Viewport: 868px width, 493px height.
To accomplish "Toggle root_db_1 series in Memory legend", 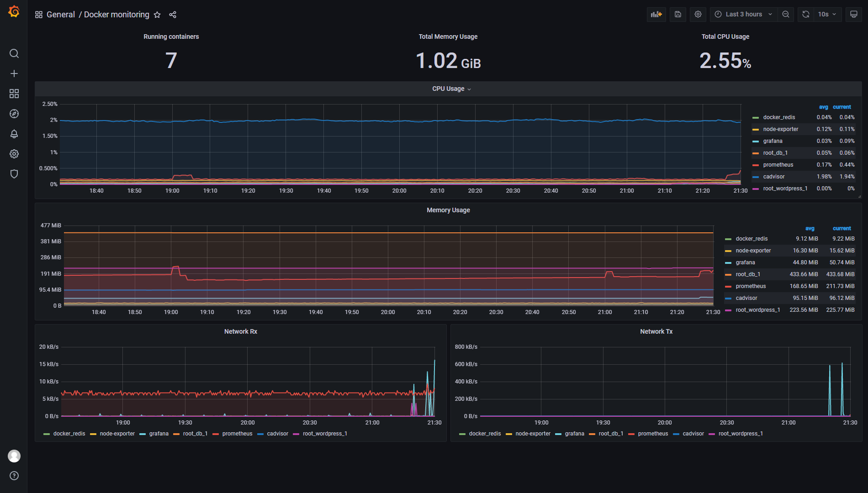I will [x=748, y=274].
